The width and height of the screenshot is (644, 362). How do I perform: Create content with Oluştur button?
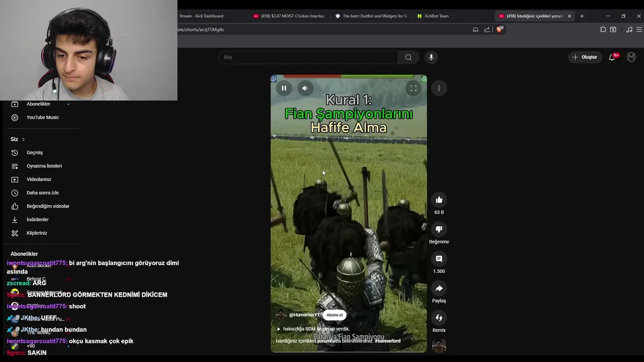585,57
